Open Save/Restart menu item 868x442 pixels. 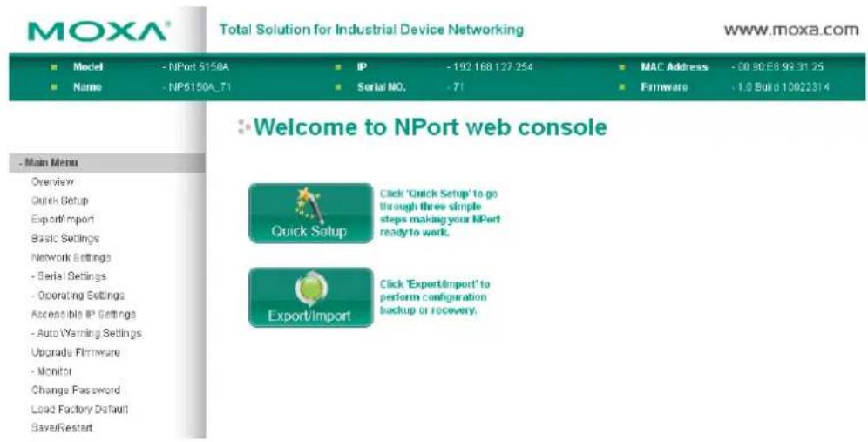click(62, 428)
